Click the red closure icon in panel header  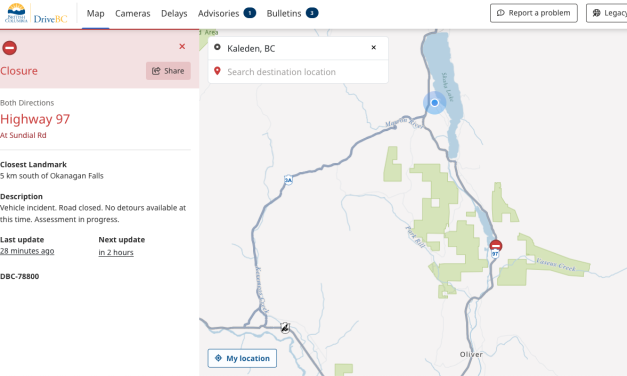click(10, 48)
